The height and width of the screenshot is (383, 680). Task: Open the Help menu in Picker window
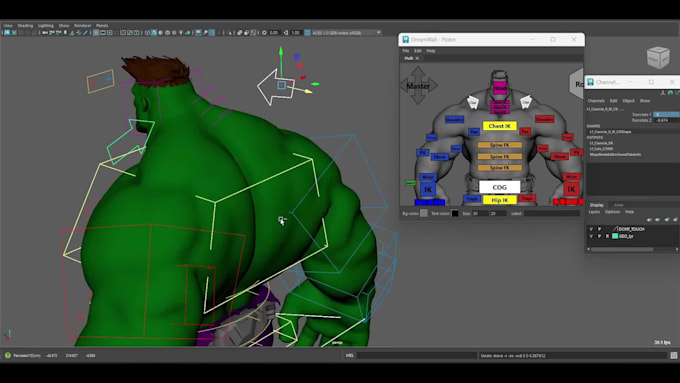[x=430, y=51]
